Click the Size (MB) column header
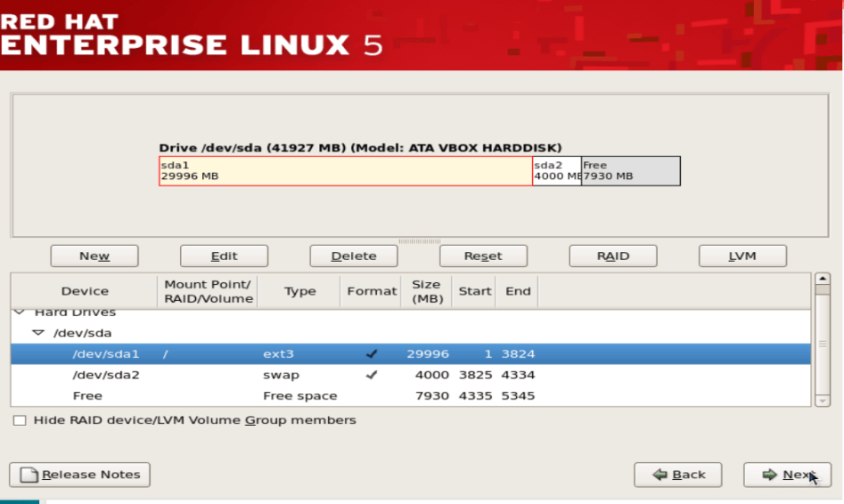Screen dimensions: 844x504 (x=426, y=291)
